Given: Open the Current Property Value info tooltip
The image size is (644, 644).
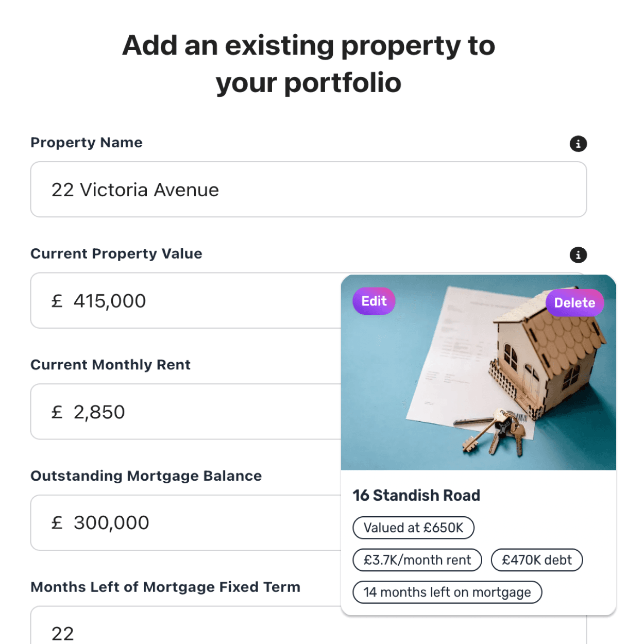Looking at the screenshot, I should (x=578, y=255).
